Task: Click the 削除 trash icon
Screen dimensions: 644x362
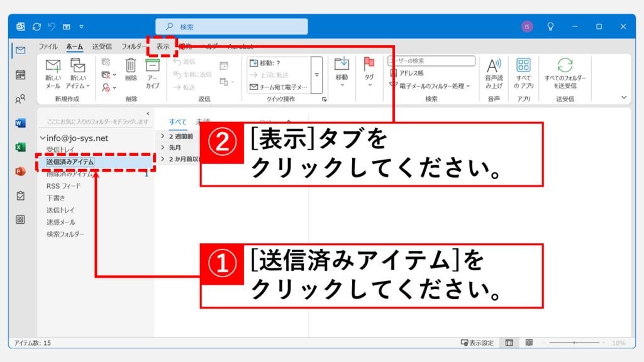Action: (x=131, y=70)
